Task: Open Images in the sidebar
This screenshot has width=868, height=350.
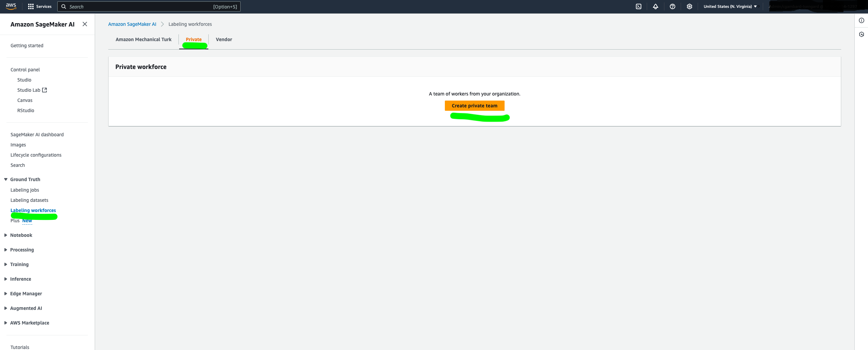Action: pyautogui.click(x=18, y=145)
